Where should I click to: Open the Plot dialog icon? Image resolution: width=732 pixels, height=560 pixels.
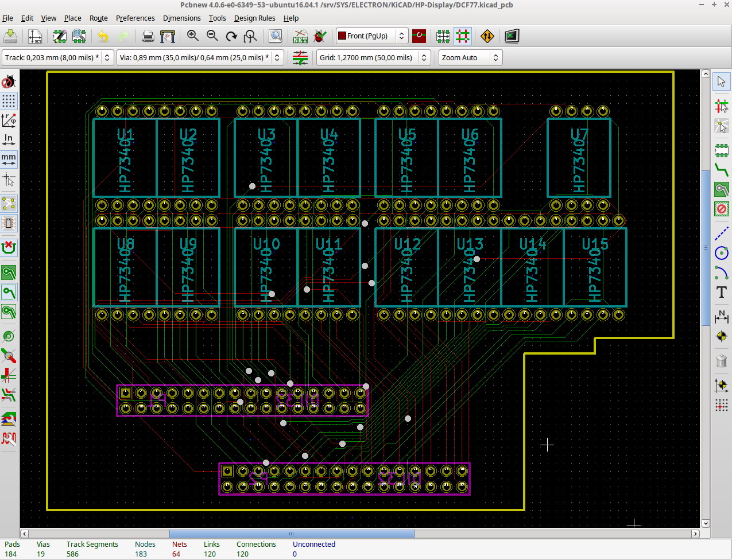168,36
